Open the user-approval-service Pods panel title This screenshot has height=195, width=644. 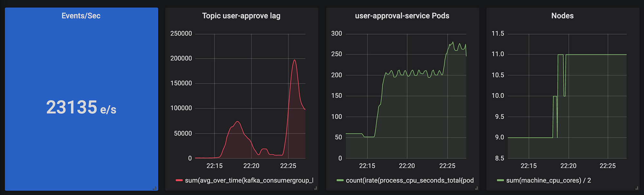(402, 16)
